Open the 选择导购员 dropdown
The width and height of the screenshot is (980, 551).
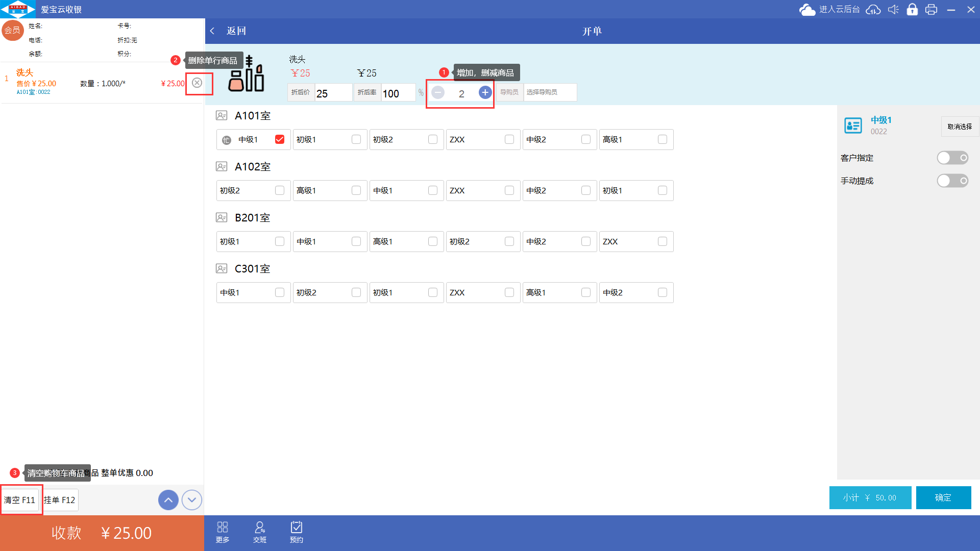550,92
